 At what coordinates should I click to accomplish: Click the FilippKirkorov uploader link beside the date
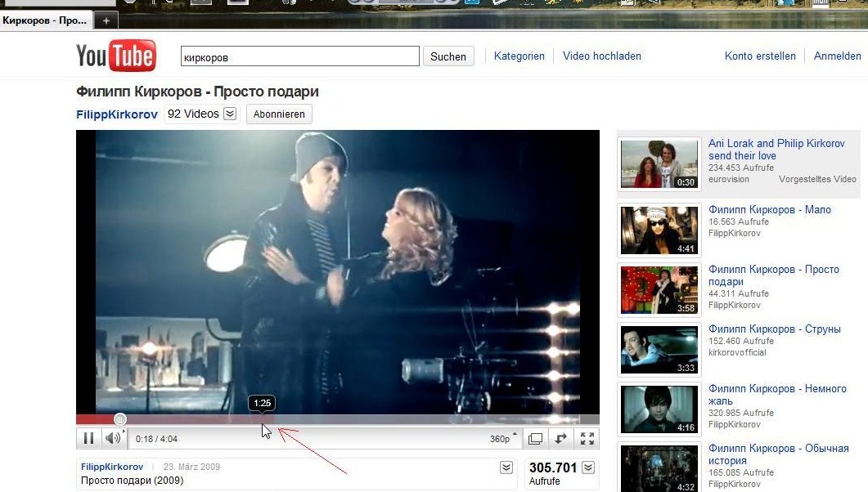click(x=112, y=467)
